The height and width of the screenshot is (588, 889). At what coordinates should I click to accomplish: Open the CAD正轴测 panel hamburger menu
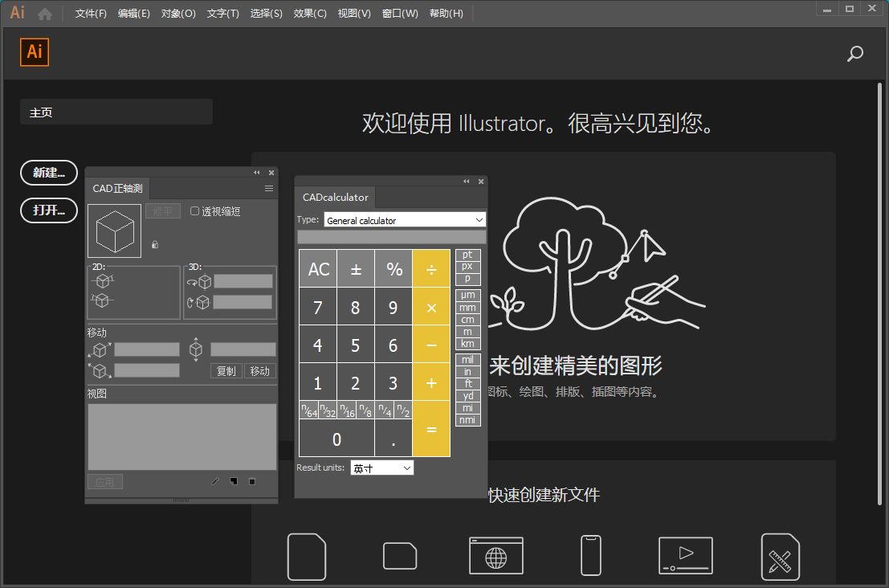tap(269, 188)
